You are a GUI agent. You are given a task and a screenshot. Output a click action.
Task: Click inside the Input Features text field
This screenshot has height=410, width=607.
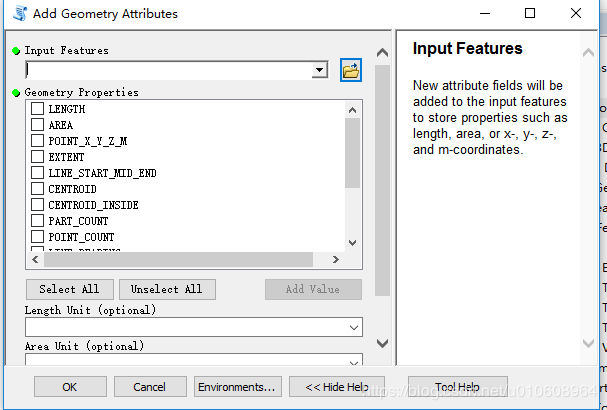(x=169, y=70)
